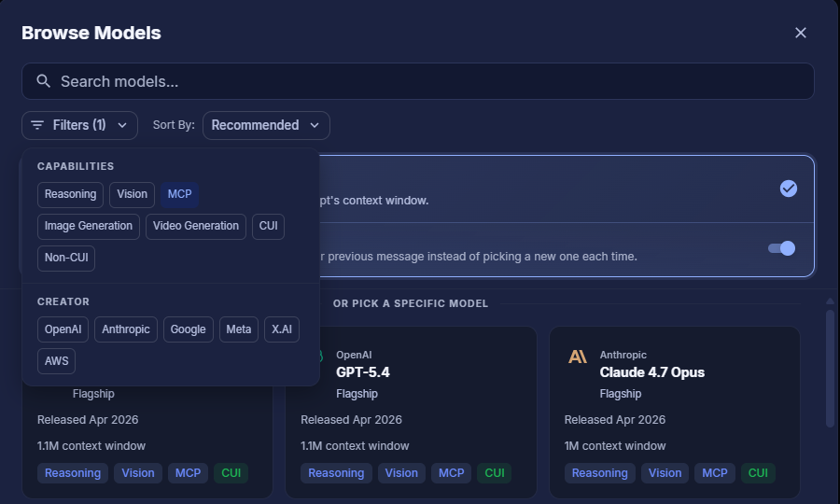Filter by X.AI creator

281,329
